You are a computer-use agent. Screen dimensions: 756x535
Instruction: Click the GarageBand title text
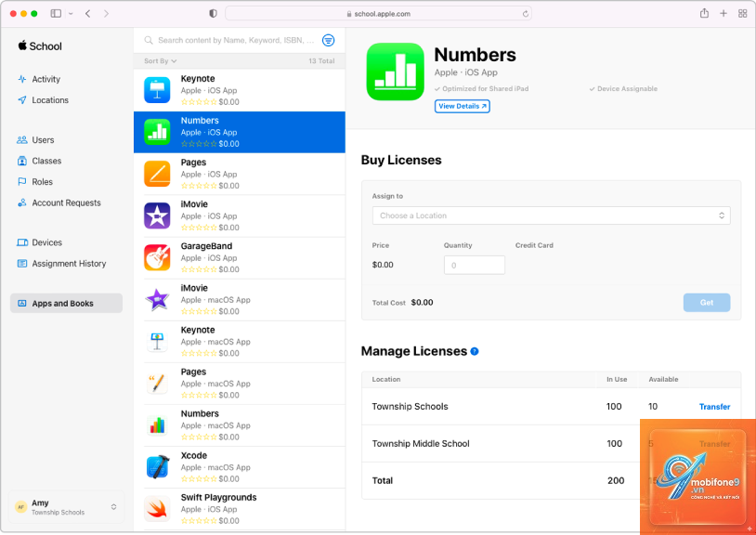[x=206, y=246]
